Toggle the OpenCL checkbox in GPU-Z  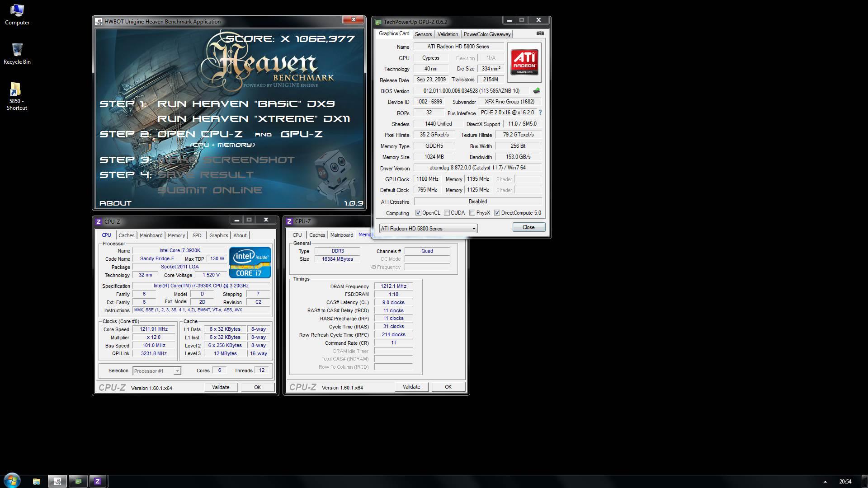click(x=418, y=213)
